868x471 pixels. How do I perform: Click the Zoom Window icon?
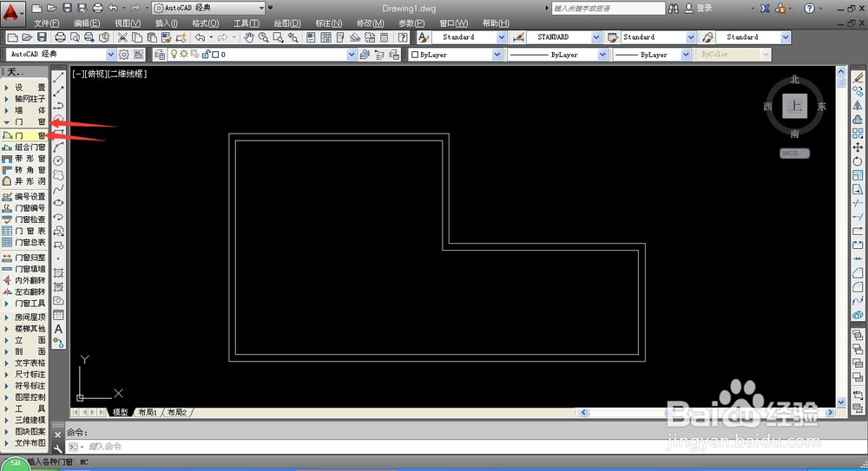(278, 37)
